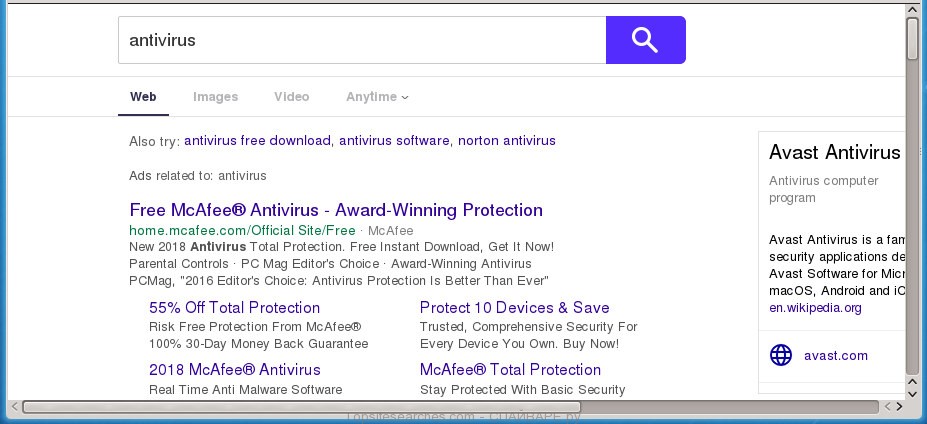Click the vertical scrollbar thumb
927x424 pixels.
(913, 38)
